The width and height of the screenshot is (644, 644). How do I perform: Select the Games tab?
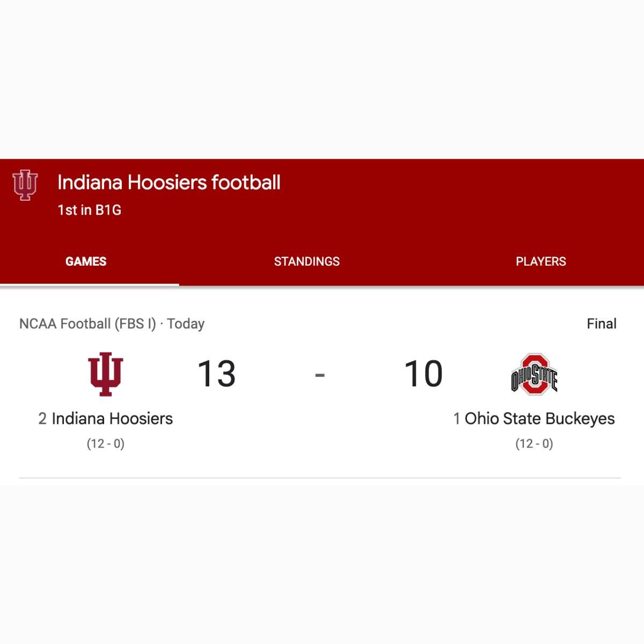(x=86, y=261)
